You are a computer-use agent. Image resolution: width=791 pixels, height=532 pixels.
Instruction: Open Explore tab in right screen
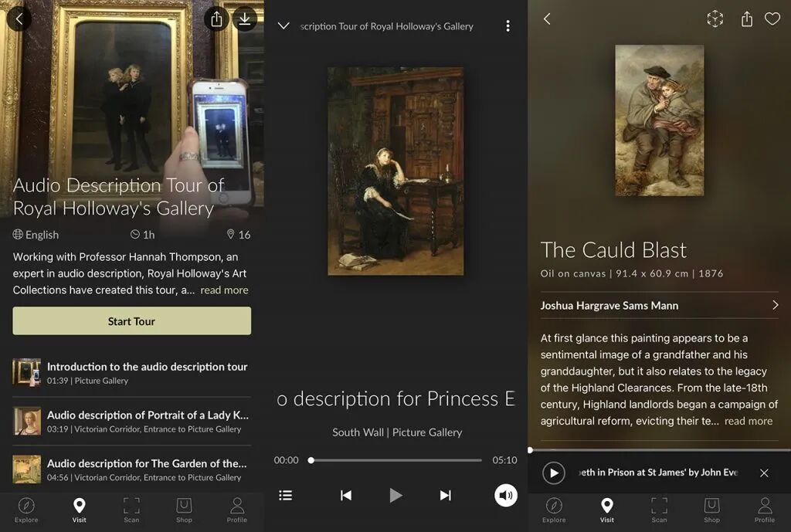(x=554, y=510)
